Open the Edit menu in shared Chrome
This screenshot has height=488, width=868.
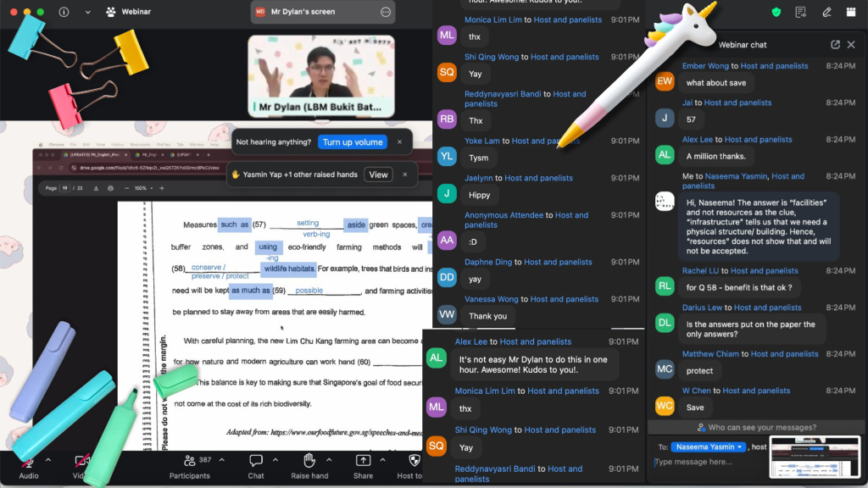click(x=86, y=144)
